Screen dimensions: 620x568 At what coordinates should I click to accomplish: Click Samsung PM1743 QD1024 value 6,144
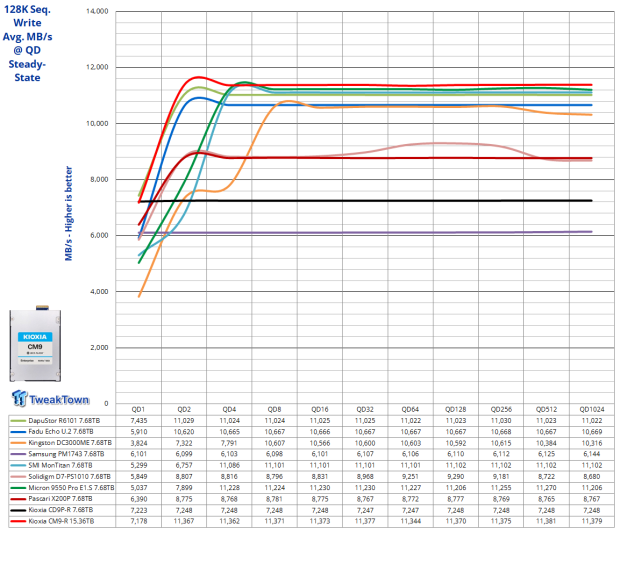[592, 454]
